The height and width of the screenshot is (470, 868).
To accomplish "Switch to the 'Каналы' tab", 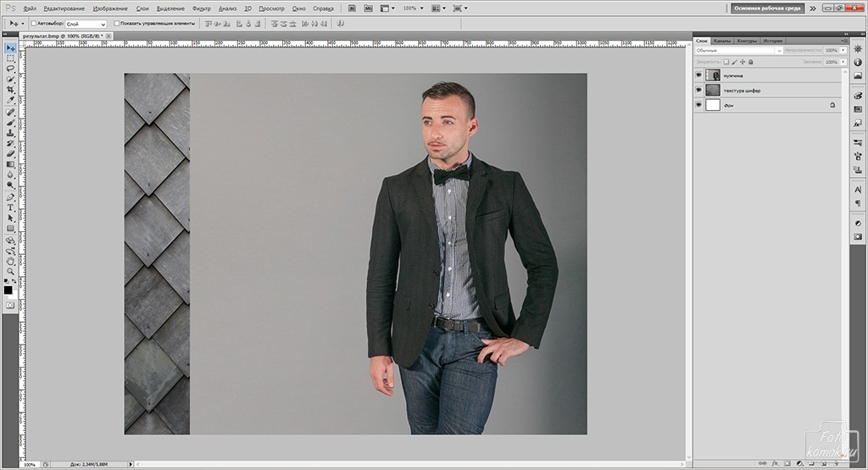I will 721,41.
